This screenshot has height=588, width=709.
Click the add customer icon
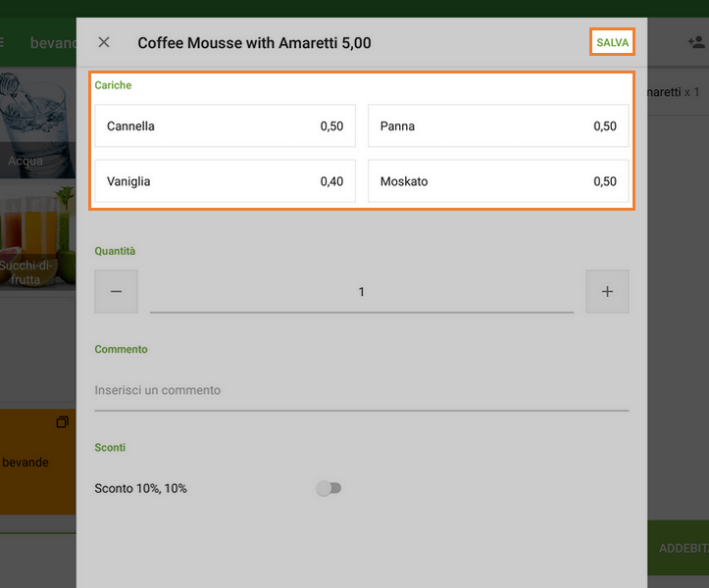(695, 42)
